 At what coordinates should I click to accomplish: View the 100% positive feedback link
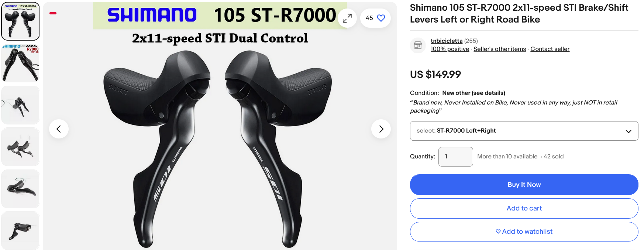pyautogui.click(x=450, y=49)
